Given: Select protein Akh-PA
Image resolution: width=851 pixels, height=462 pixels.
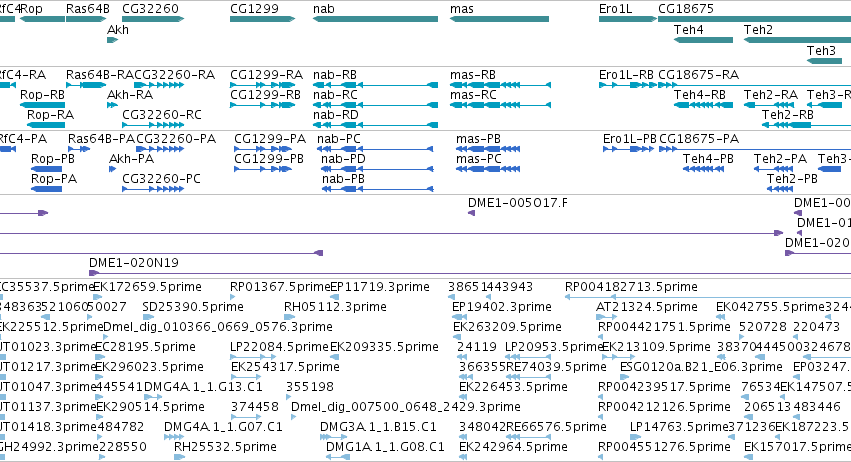Looking at the screenshot, I should [113, 169].
